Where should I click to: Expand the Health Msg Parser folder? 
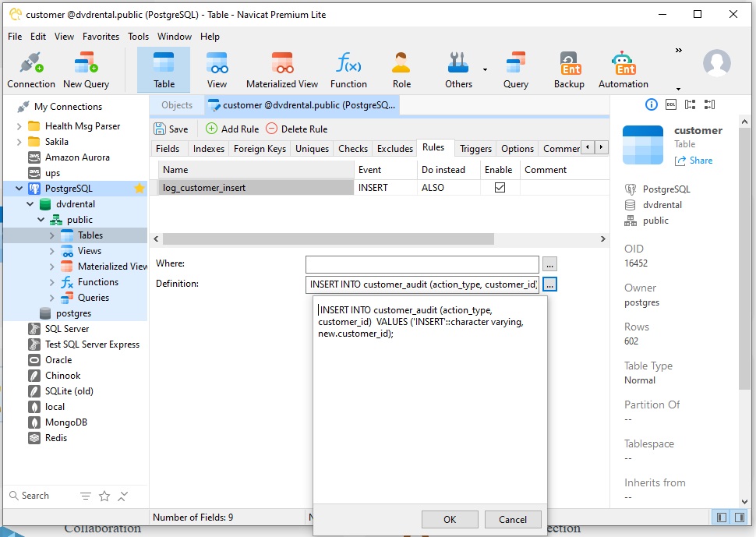coord(19,126)
